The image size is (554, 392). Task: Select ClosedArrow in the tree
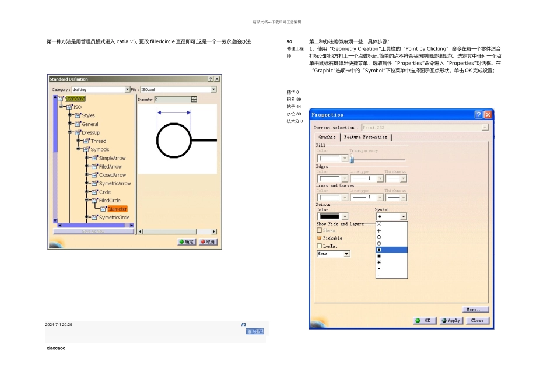tap(113, 175)
